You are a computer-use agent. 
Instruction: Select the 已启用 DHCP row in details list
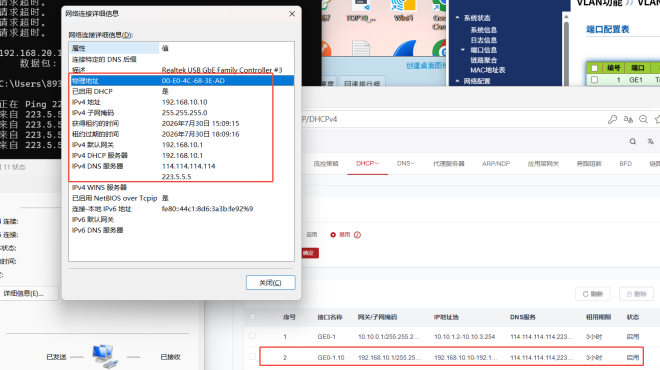[181, 91]
